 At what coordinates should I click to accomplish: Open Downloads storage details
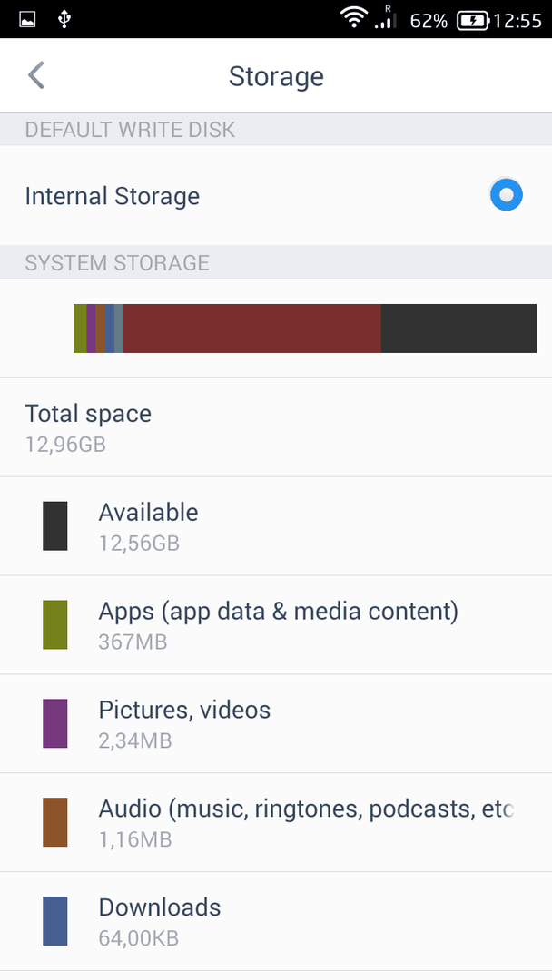[276, 921]
